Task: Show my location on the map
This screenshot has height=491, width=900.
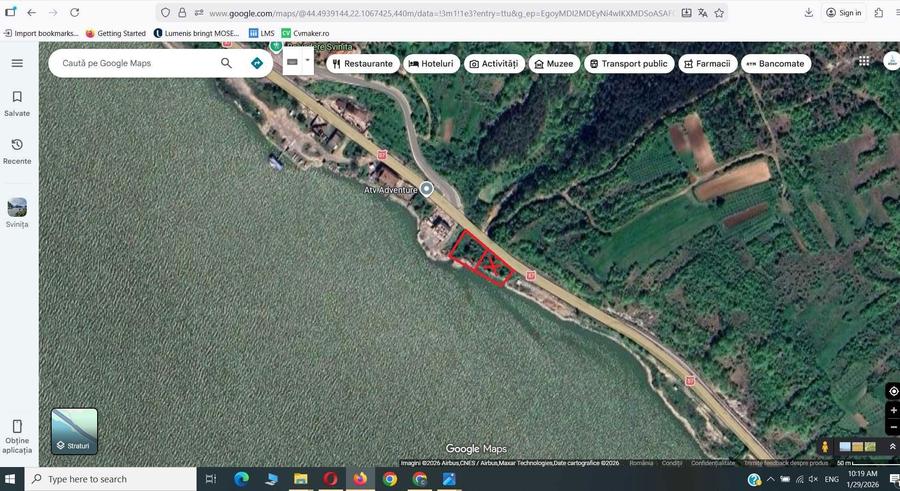Action: [x=893, y=391]
